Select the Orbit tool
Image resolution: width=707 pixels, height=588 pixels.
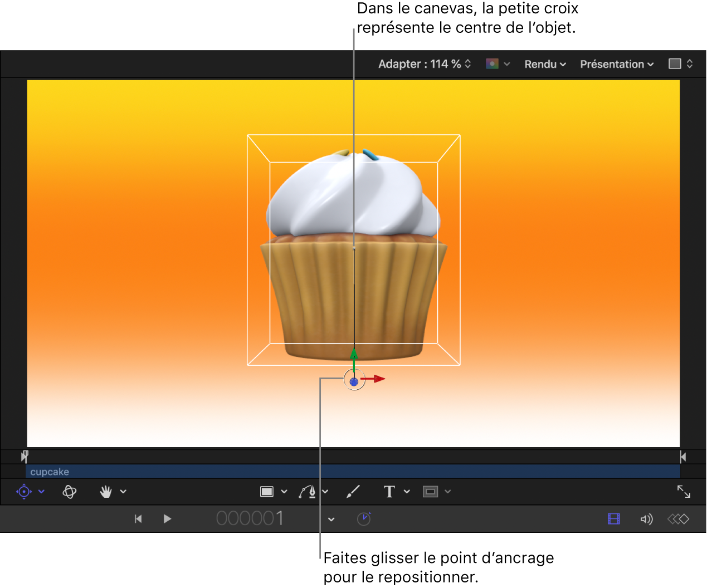tap(69, 491)
